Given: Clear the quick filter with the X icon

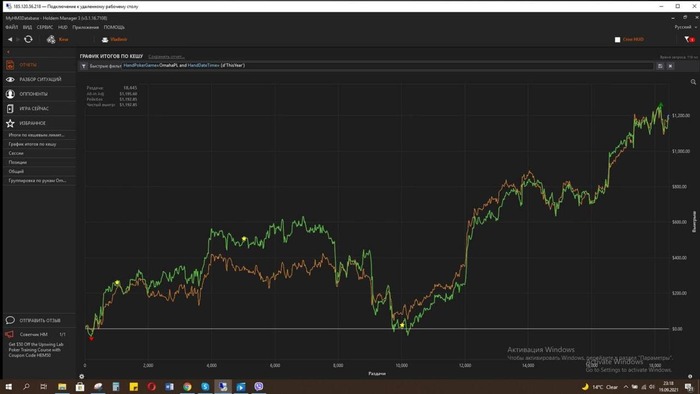Looking at the screenshot, I should [x=670, y=66].
